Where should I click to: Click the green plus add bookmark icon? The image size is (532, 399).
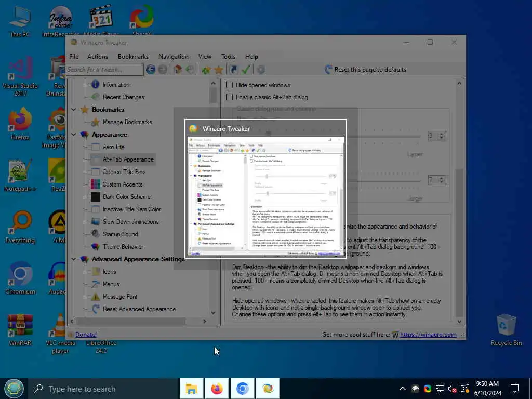click(206, 70)
